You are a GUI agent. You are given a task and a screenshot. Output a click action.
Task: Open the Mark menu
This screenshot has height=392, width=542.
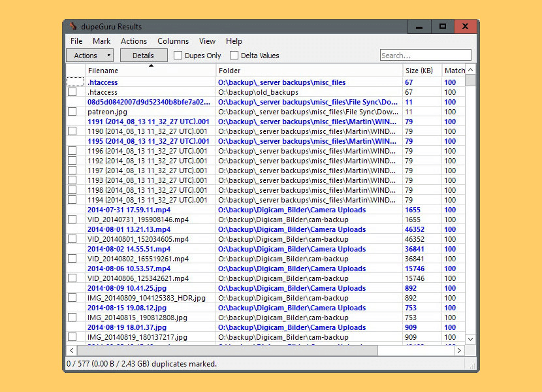(101, 41)
